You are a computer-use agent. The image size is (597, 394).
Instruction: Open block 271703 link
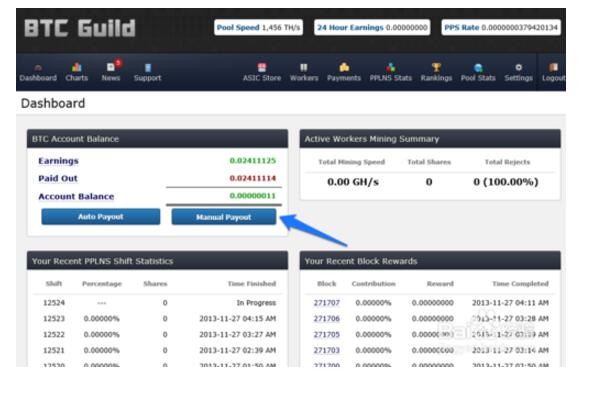[x=327, y=350]
